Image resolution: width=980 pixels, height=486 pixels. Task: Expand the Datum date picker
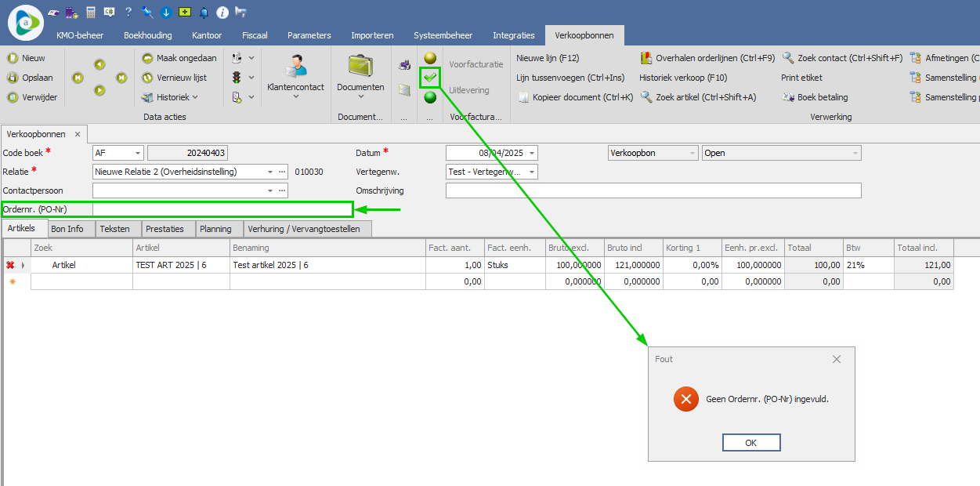pos(532,154)
